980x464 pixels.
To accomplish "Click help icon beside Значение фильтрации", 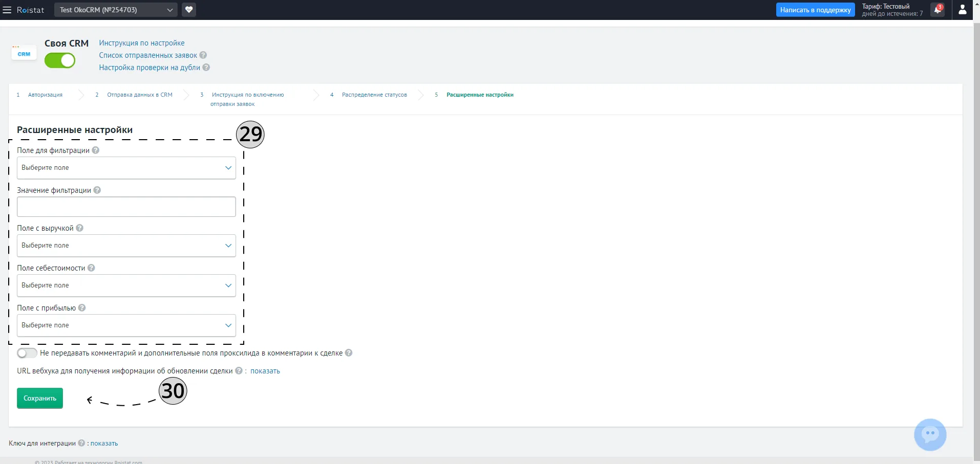I will coord(97,190).
